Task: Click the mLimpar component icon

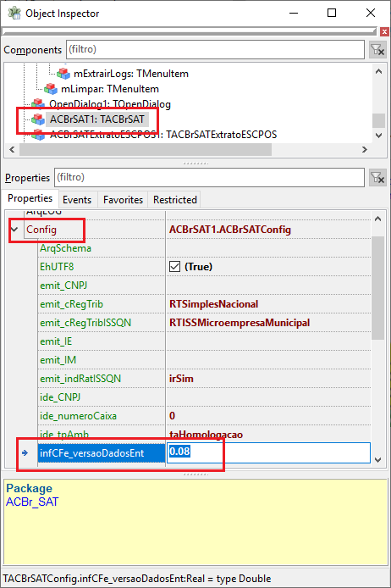Action: tap(51, 88)
